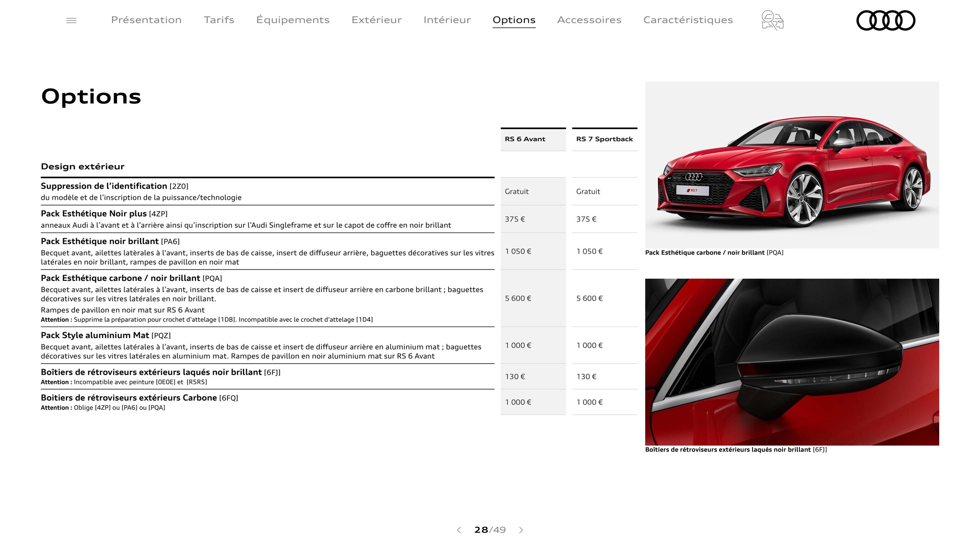Click caption under mirror housing photo

tap(736, 450)
